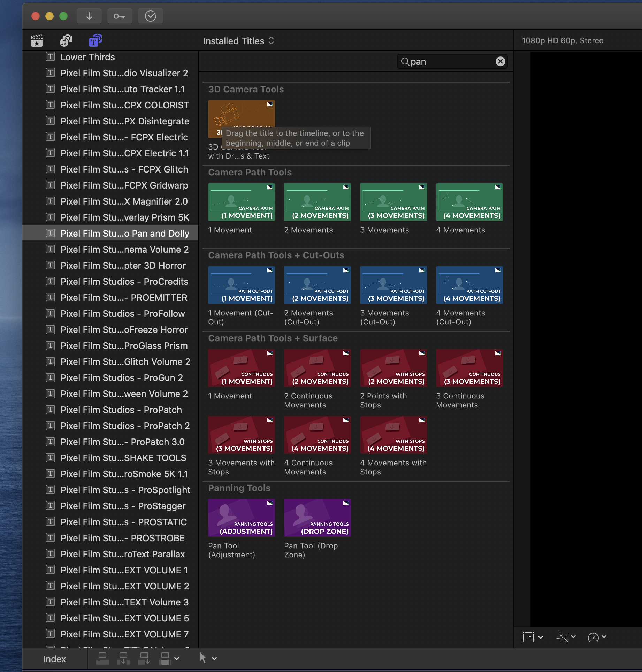This screenshot has height=672, width=642.
Task: Click the insert clip icon
Action: (123, 658)
